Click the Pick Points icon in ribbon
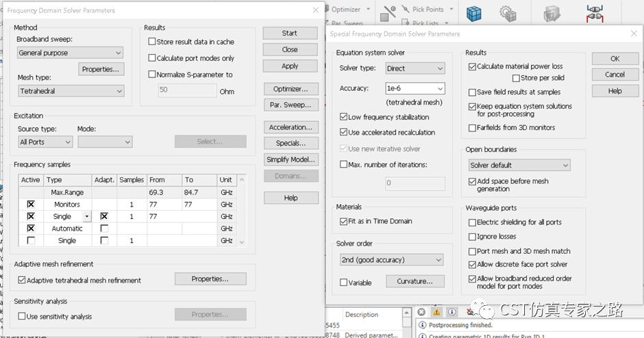The height and width of the screenshot is (338, 644). click(406, 9)
